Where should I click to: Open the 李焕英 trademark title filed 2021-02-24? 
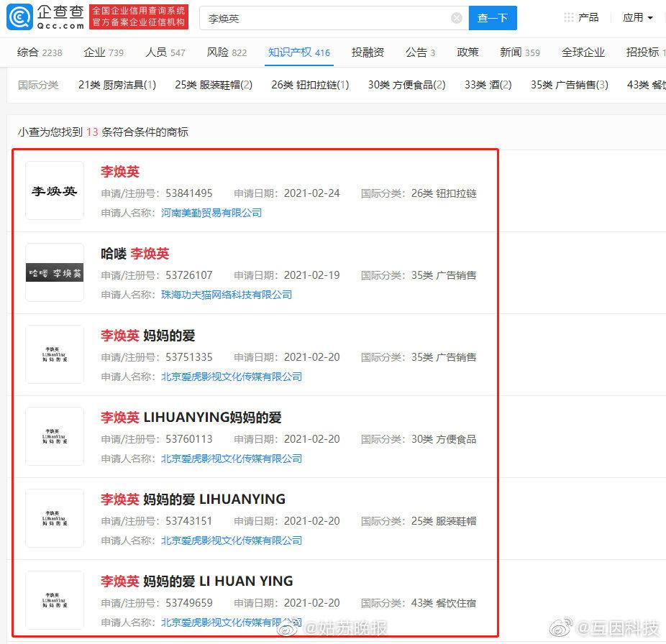point(120,172)
